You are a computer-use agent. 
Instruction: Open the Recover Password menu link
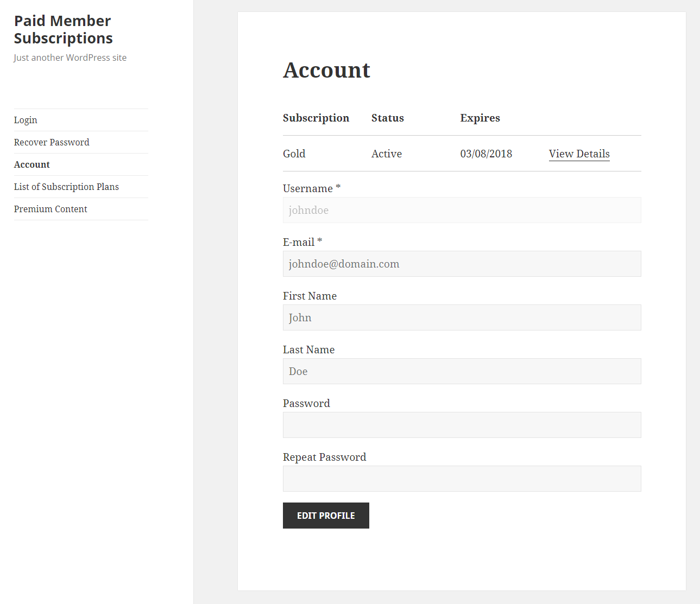pyautogui.click(x=52, y=142)
